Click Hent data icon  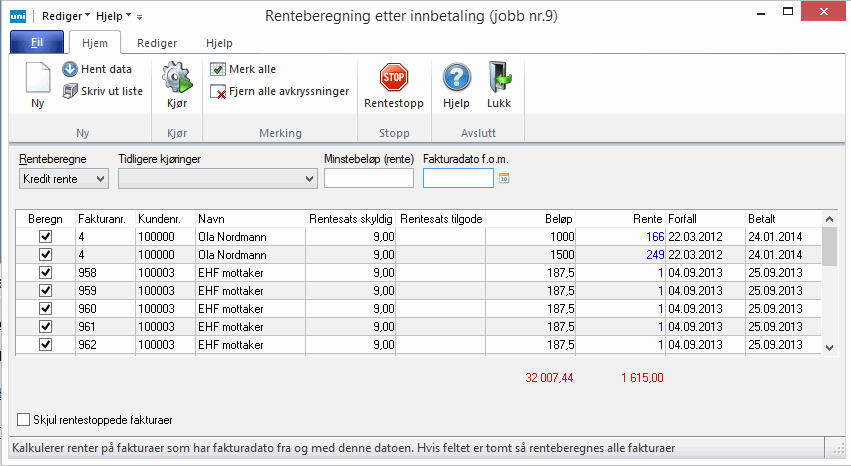[x=70, y=69]
